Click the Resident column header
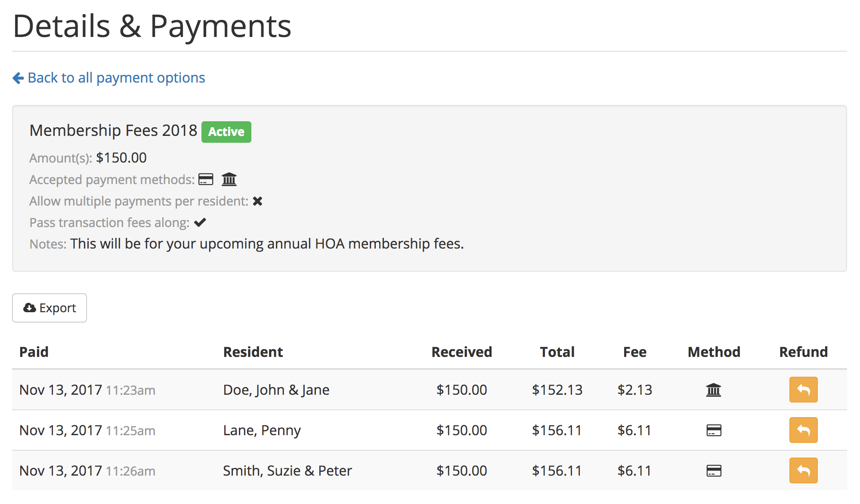This screenshot has height=504, width=860. [x=253, y=352]
